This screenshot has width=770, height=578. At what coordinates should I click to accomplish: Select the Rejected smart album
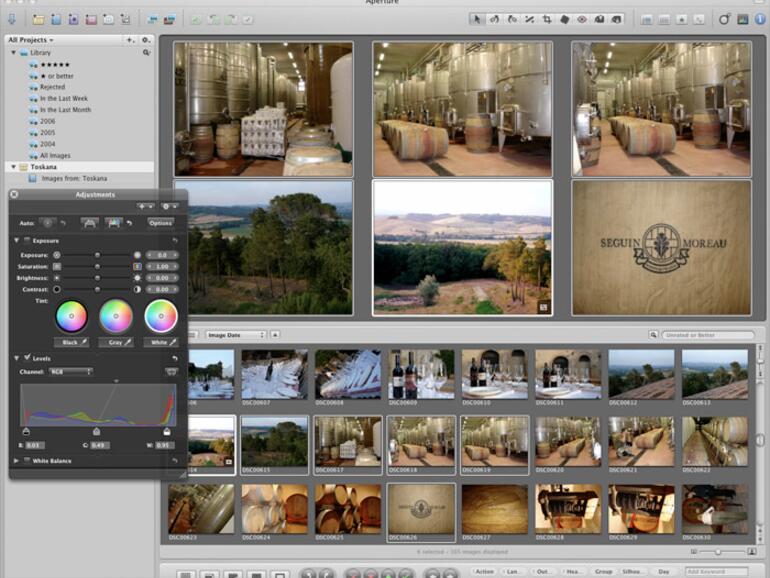coord(52,87)
